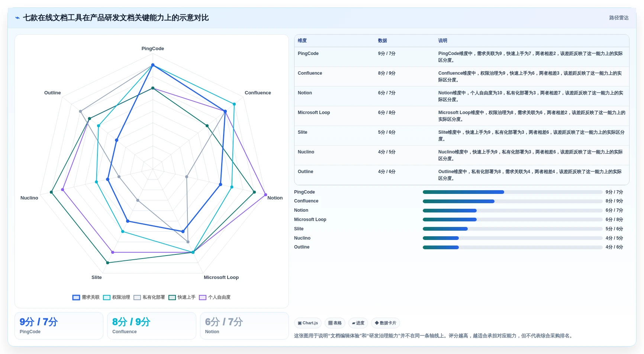Toggle the 需求关联 legend series

tap(86, 297)
